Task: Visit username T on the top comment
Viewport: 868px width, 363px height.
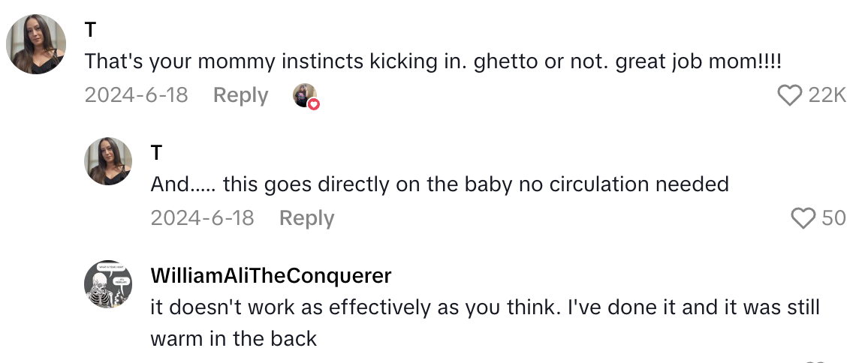Action: click(x=91, y=28)
